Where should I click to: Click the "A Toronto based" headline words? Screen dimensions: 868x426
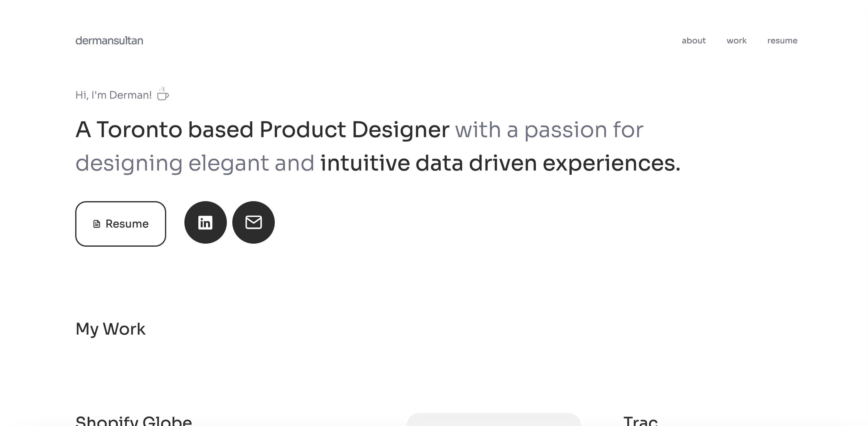tap(164, 130)
